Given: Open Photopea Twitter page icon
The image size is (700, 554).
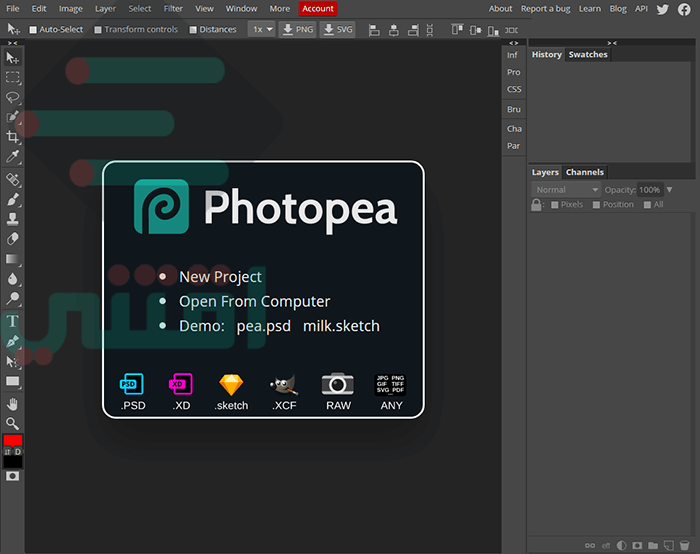Looking at the screenshot, I should point(662,9).
